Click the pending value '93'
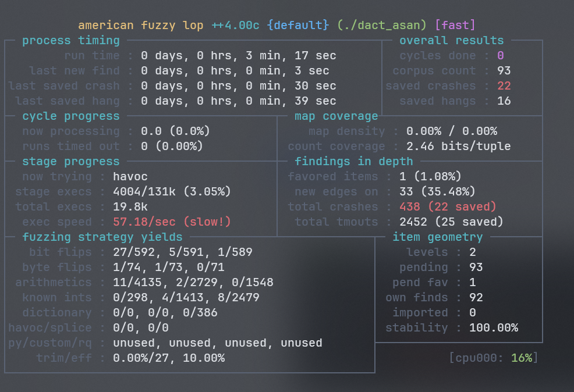Viewport: 574px width, 392px height. pyautogui.click(x=476, y=268)
